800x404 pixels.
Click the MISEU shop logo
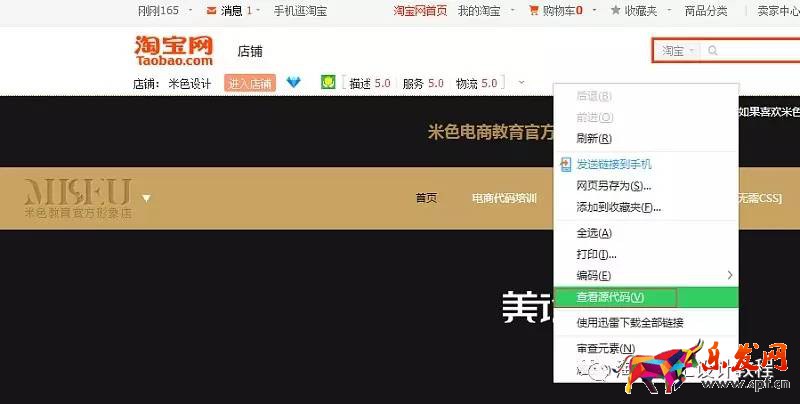click(x=77, y=197)
